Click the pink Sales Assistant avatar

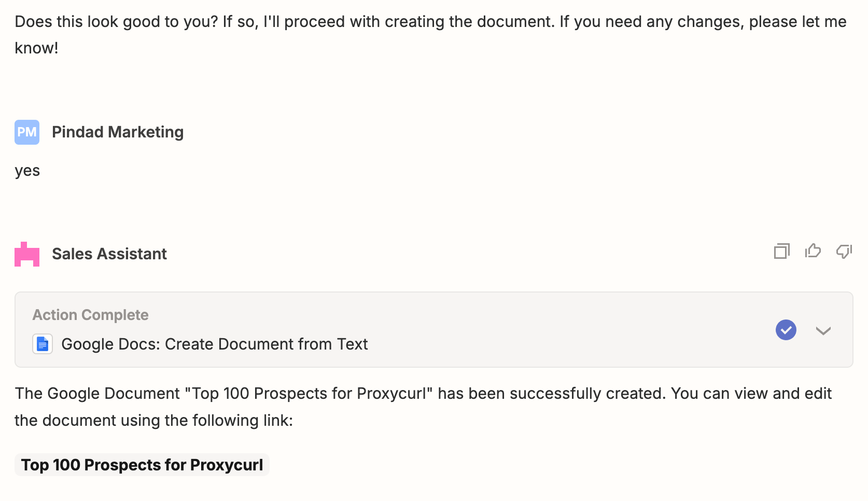(27, 254)
